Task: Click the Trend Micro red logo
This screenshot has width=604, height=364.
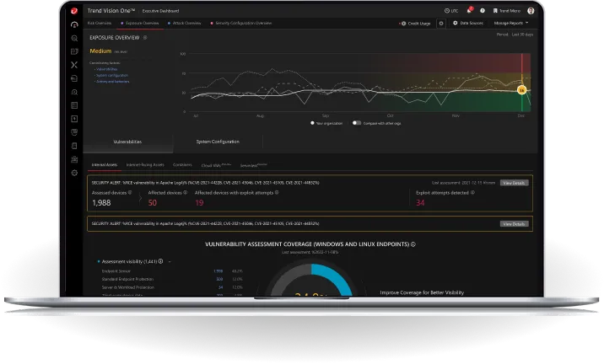Action: pyautogui.click(x=74, y=11)
